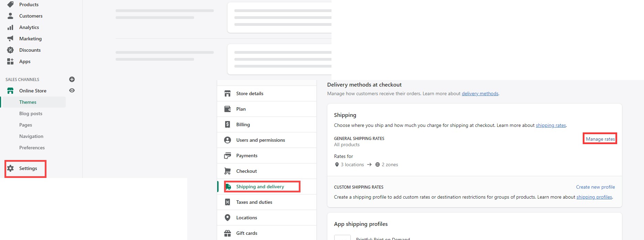This screenshot has height=240, width=644.
Task: Select Themes under Online Store
Action: pos(28,102)
